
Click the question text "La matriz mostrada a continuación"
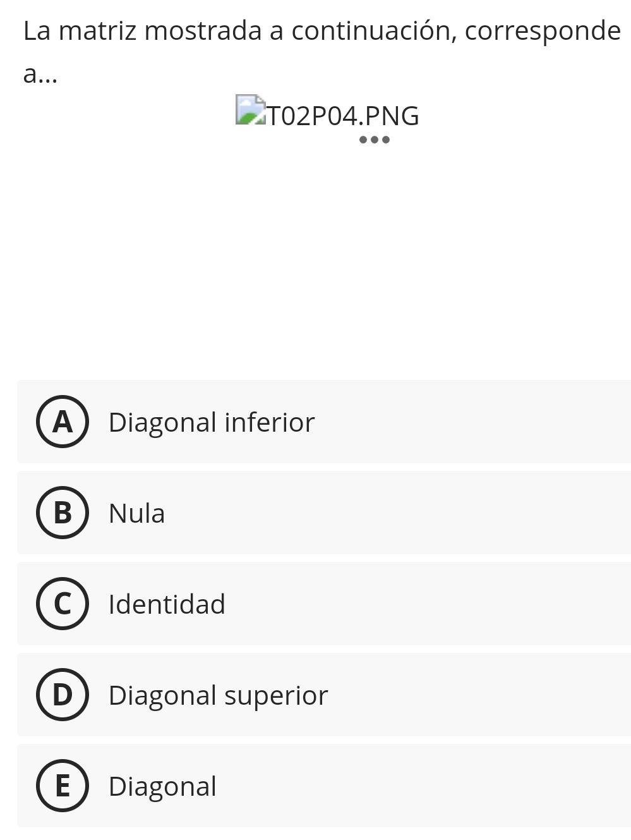238,31
